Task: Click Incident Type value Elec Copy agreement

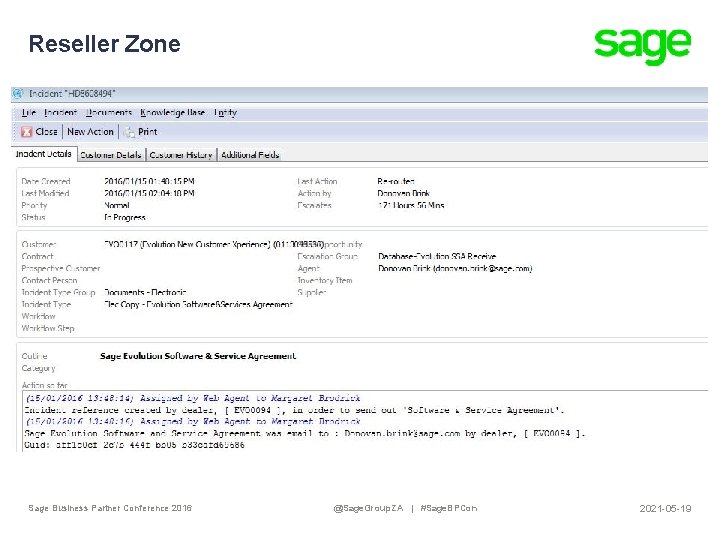Action: point(198,304)
